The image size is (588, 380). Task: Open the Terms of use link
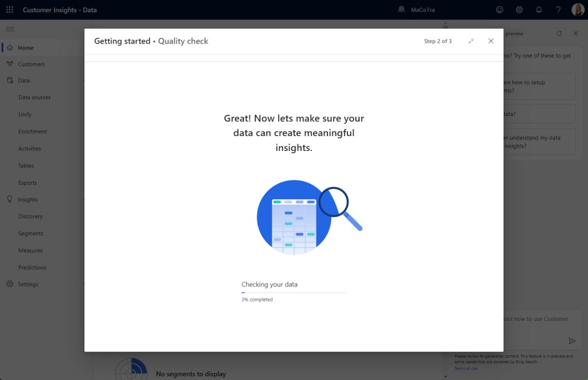pos(466,369)
